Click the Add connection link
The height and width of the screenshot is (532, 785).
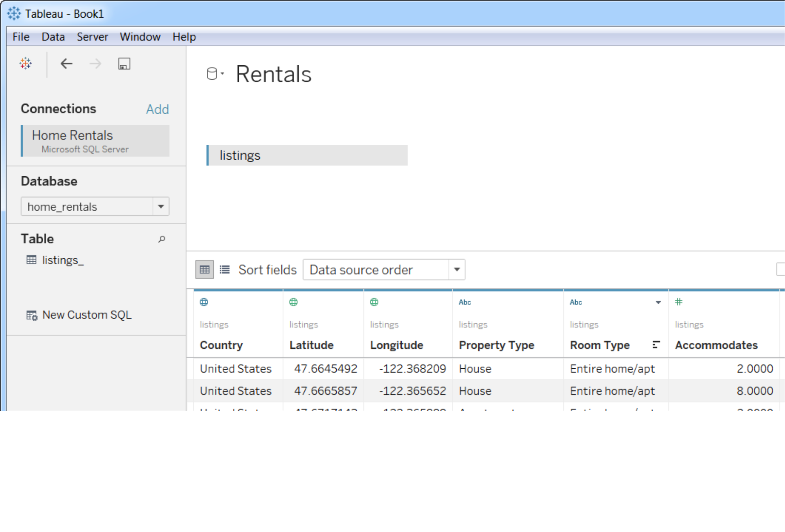157,109
